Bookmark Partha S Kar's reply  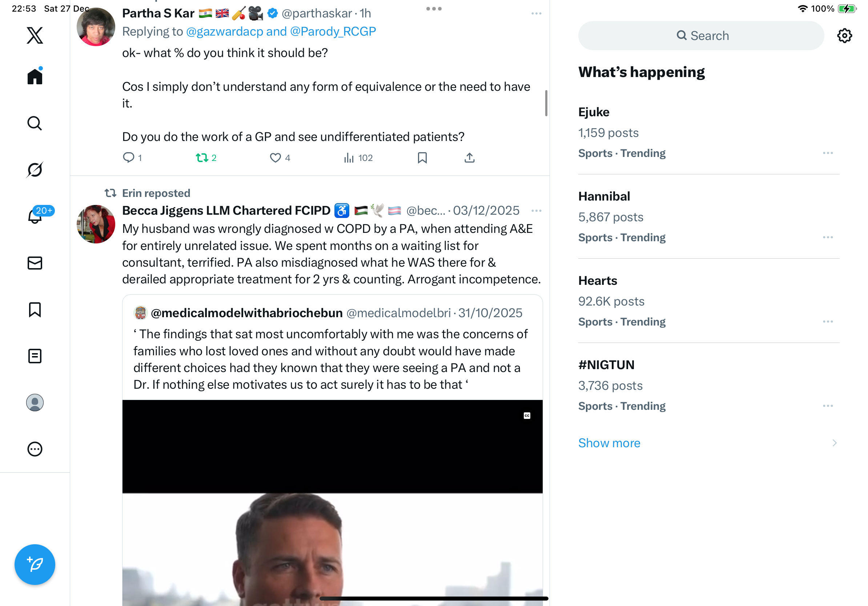tap(422, 158)
